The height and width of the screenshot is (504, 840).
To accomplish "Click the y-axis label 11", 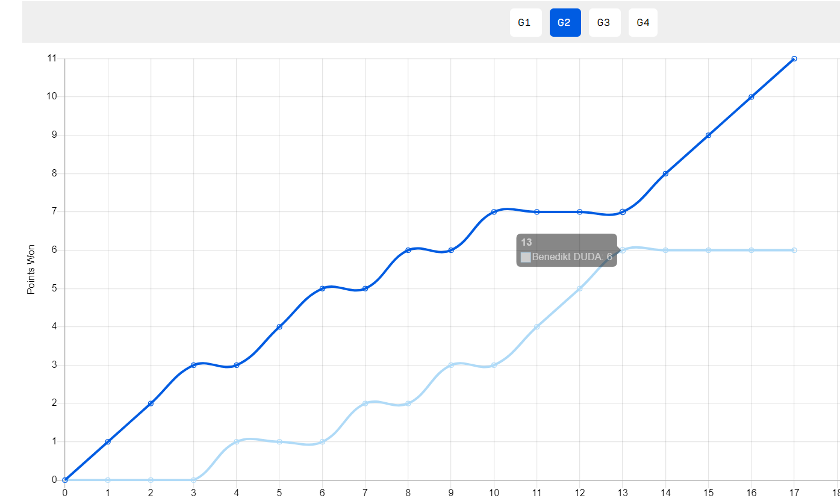I will pyautogui.click(x=52, y=58).
